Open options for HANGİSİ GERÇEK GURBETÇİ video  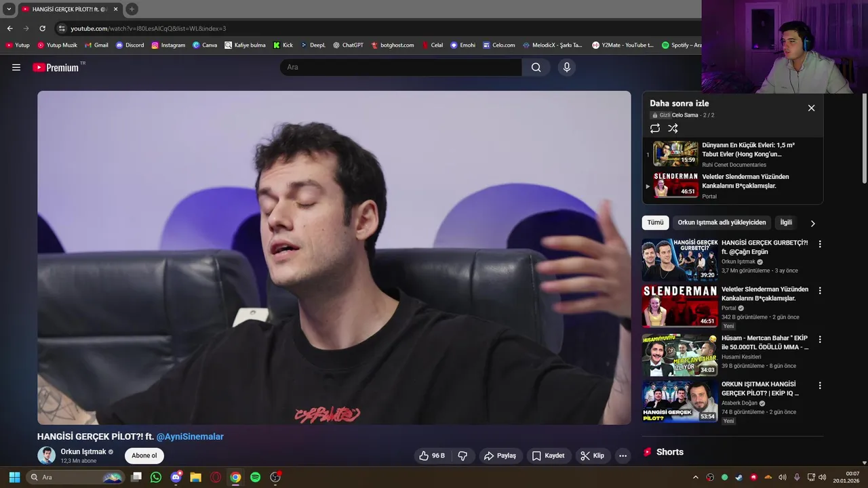(x=820, y=244)
